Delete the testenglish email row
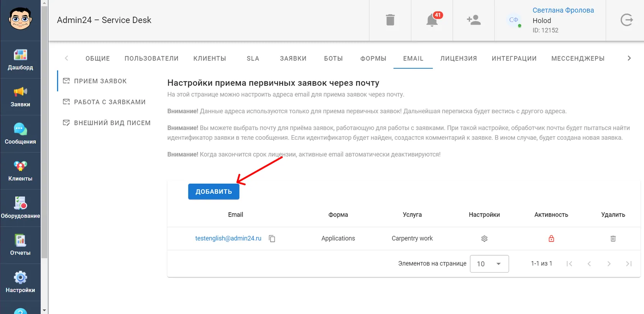This screenshot has width=644, height=314. coord(613,238)
